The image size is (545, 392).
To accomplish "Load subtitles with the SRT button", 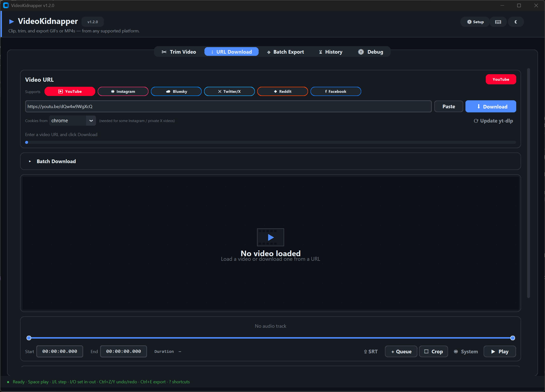I will click(371, 352).
